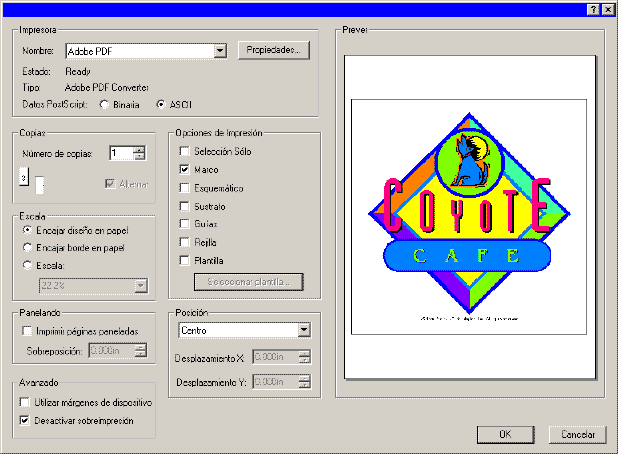Click the Desplazamiento X input field
The height and width of the screenshot is (454, 618).
click(275, 357)
